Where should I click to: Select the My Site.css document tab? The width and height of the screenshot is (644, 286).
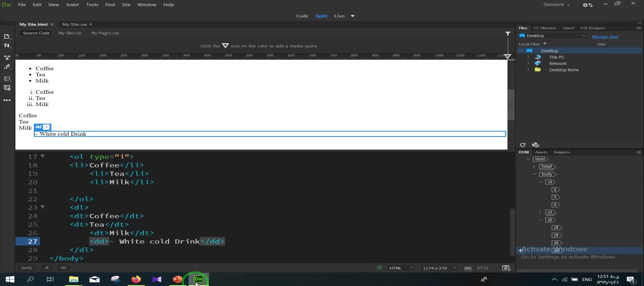click(74, 24)
